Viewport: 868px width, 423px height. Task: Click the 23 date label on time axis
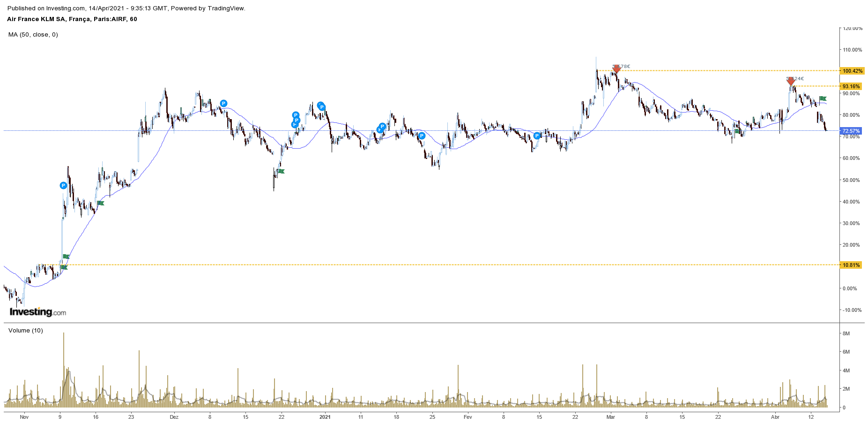point(131,416)
